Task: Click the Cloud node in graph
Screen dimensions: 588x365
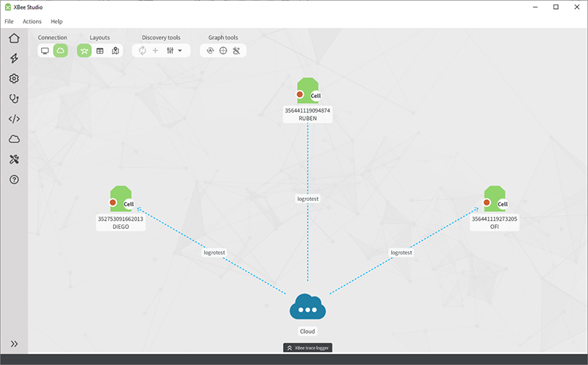Action: click(307, 308)
